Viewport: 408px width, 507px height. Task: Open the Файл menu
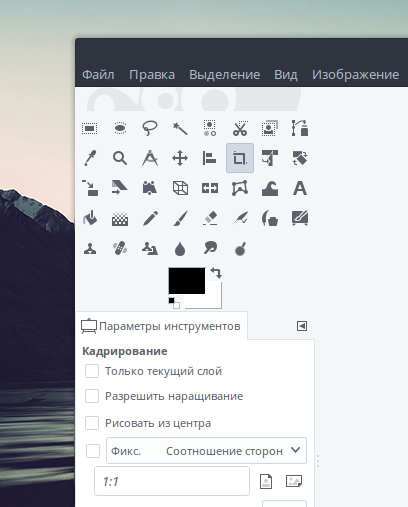point(98,75)
